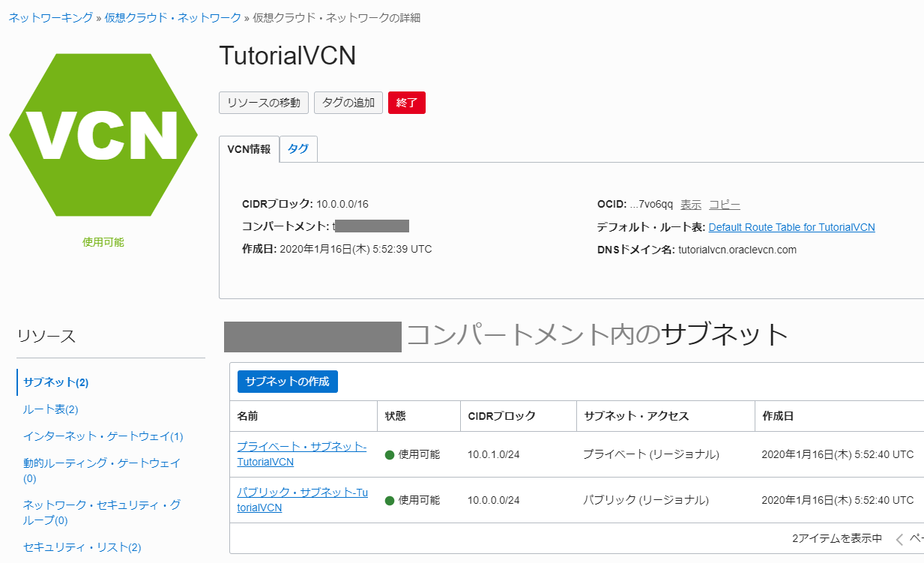Go to 仮想クラウド・ネットワーク breadcrumb
Image resolution: width=924 pixels, height=563 pixels.
coord(172,17)
